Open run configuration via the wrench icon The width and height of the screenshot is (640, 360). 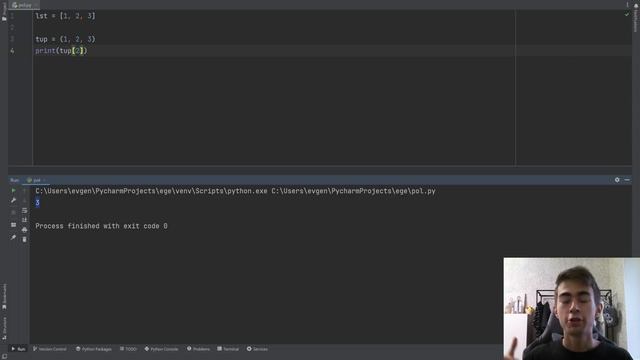(x=13, y=200)
